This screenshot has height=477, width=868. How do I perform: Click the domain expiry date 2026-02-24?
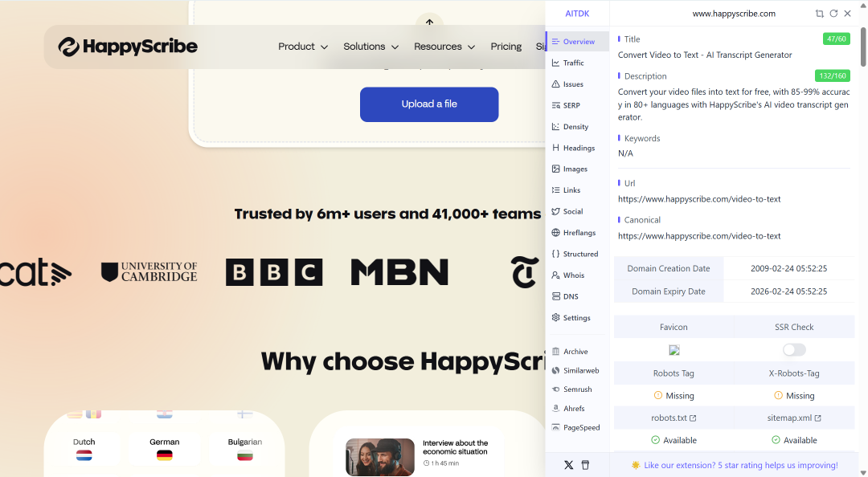789,291
